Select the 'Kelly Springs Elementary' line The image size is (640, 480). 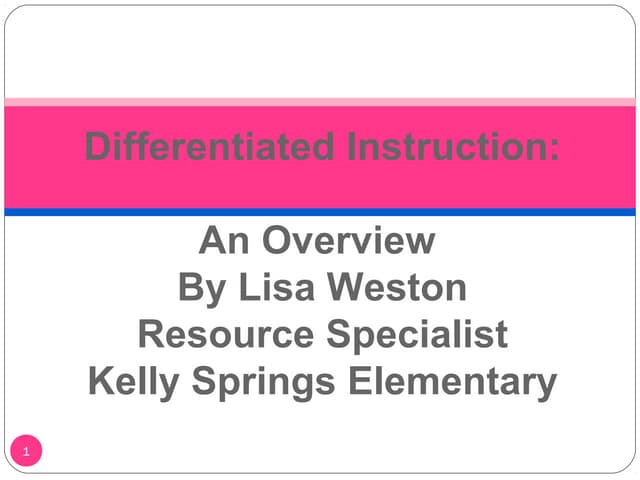coord(321,381)
